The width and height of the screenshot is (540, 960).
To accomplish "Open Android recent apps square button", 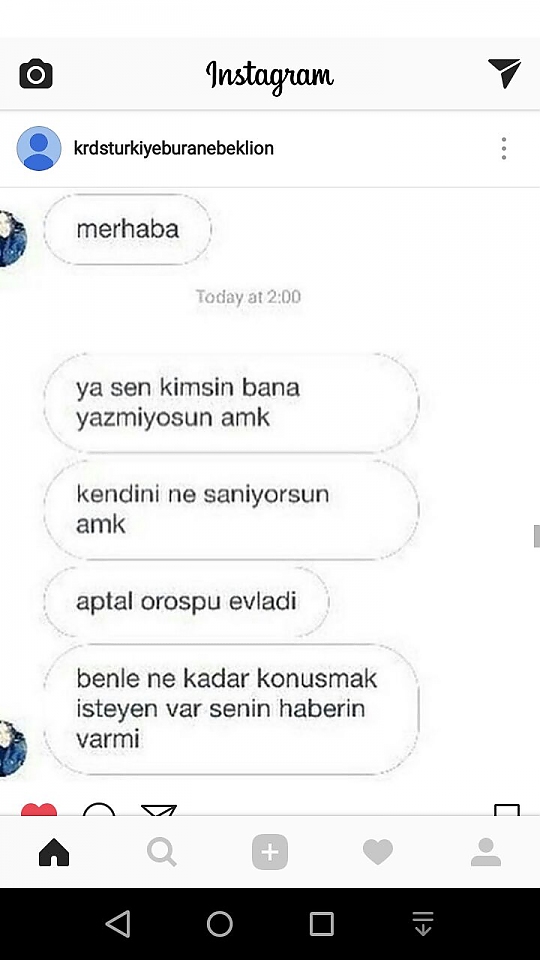I will tap(321, 923).
